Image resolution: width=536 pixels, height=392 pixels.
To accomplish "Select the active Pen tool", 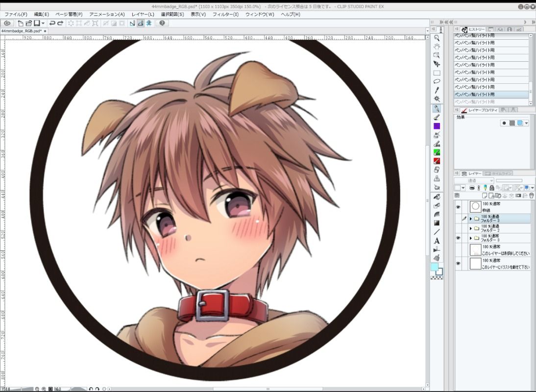I will [x=437, y=109].
